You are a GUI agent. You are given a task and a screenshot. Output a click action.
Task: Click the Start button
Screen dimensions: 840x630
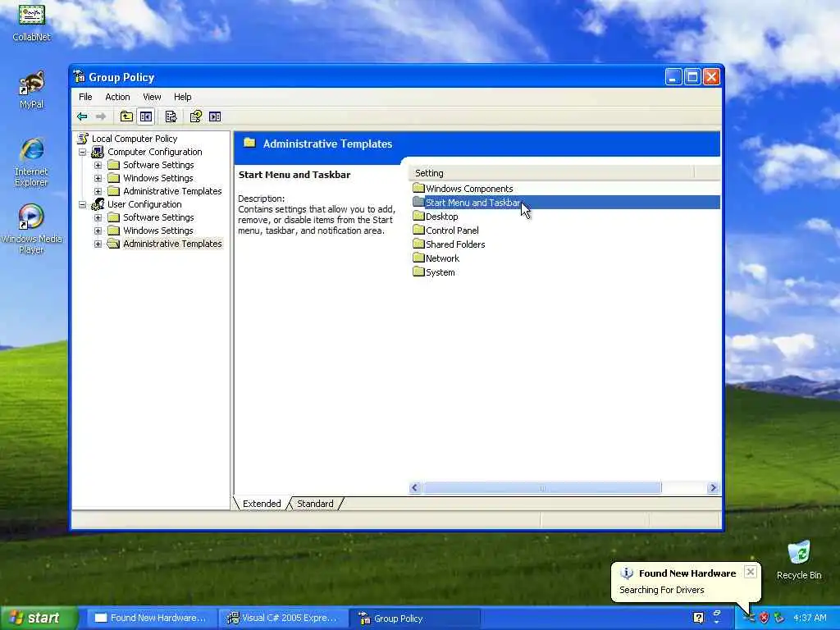point(39,618)
